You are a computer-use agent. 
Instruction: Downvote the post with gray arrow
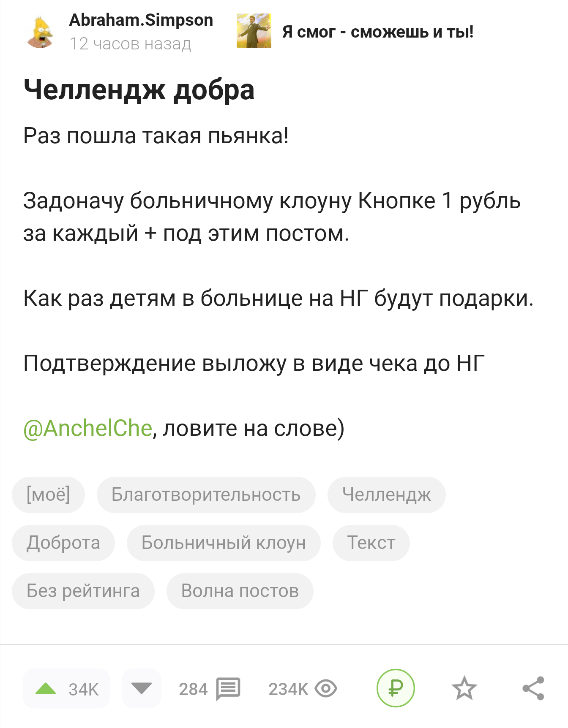coord(142,689)
